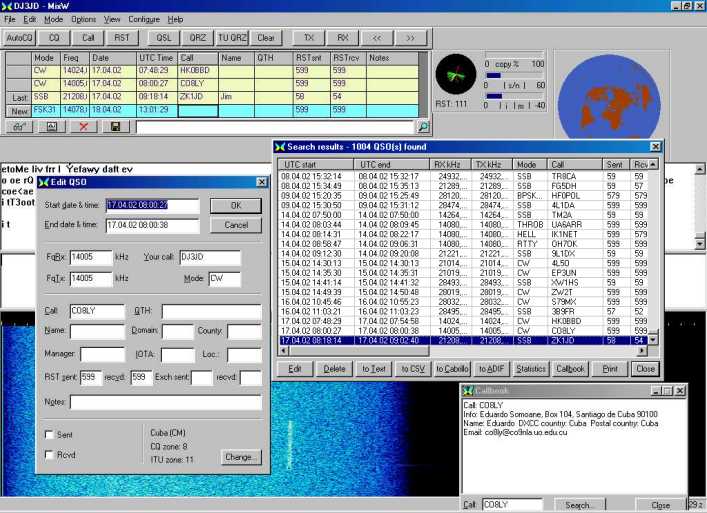The height and width of the screenshot is (513, 707).
Task: Click the >> macro page button
Action: (411, 38)
